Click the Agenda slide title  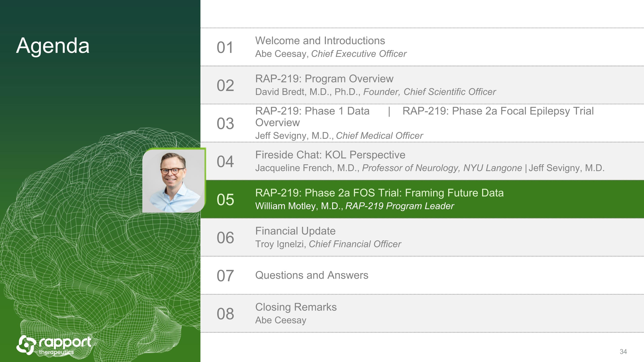[53, 46]
